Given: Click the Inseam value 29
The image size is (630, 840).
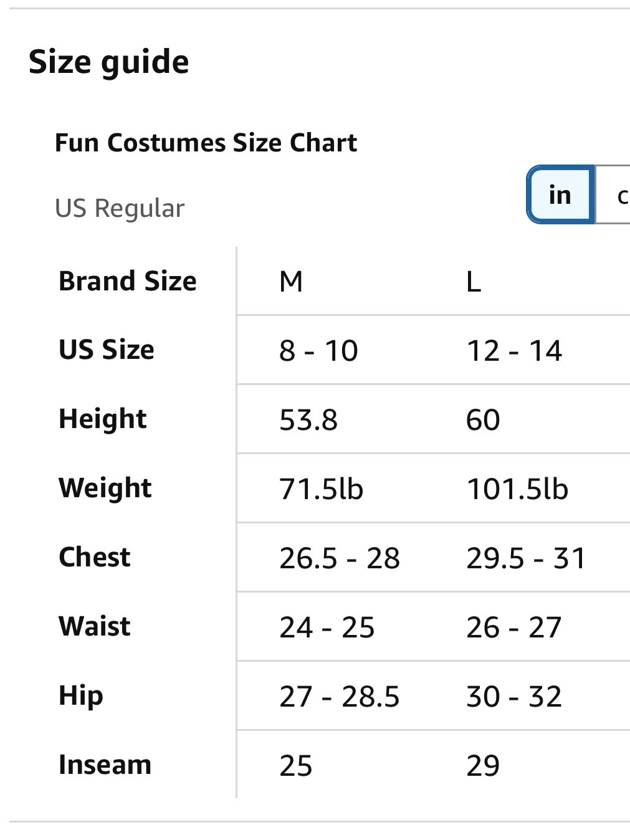Looking at the screenshot, I should (483, 766).
